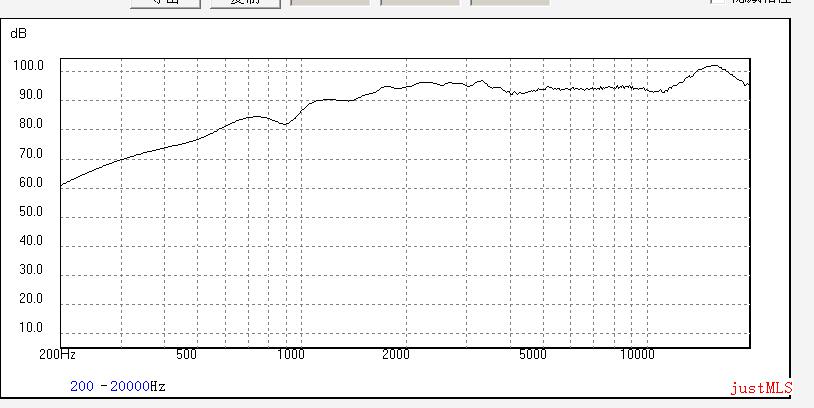
Task: Click the 200 -20000Hz range text
Action: point(118,386)
